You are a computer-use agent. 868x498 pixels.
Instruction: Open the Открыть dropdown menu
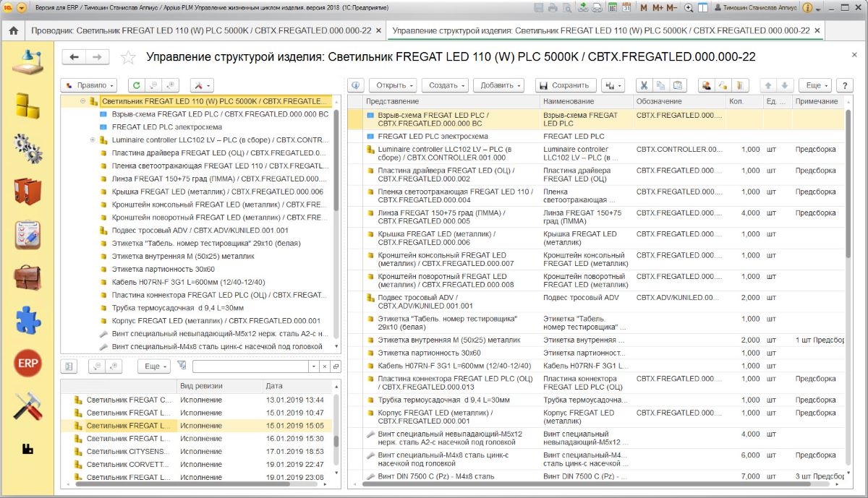tap(393, 85)
